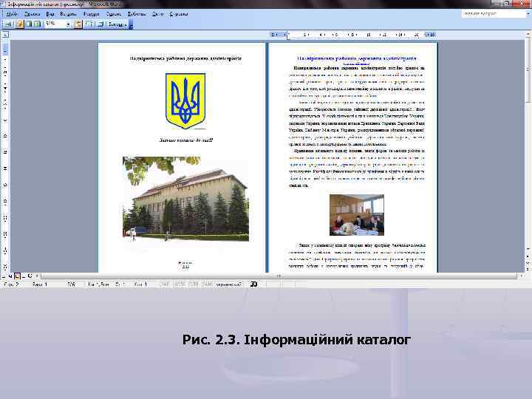Image resolution: width=532 pixels, height=399 pixels.
Task: Click vertical scrollbar down arrow
Action: [x=528, y=249]
